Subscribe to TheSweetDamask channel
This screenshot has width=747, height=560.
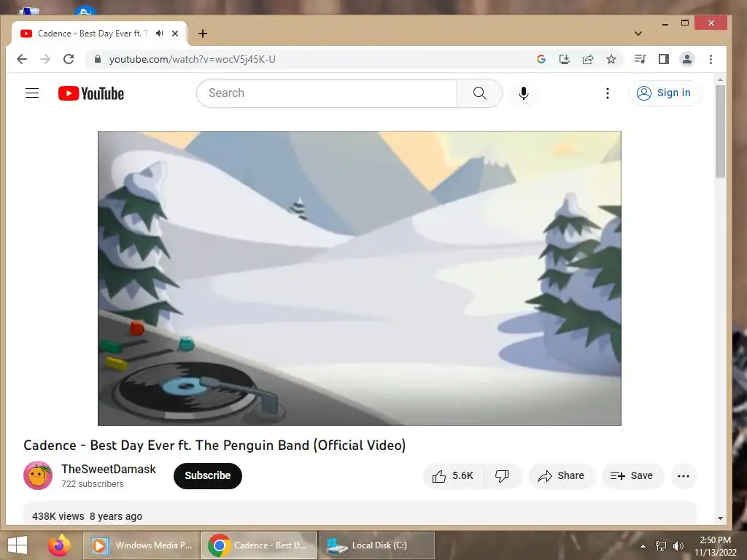click(208, 475)
